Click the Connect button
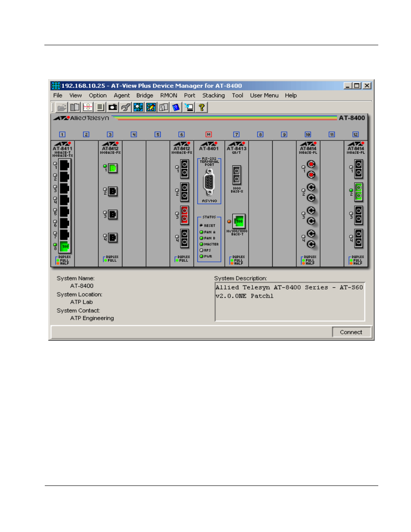Screen dimensions: 411x532 coord(351,332)
